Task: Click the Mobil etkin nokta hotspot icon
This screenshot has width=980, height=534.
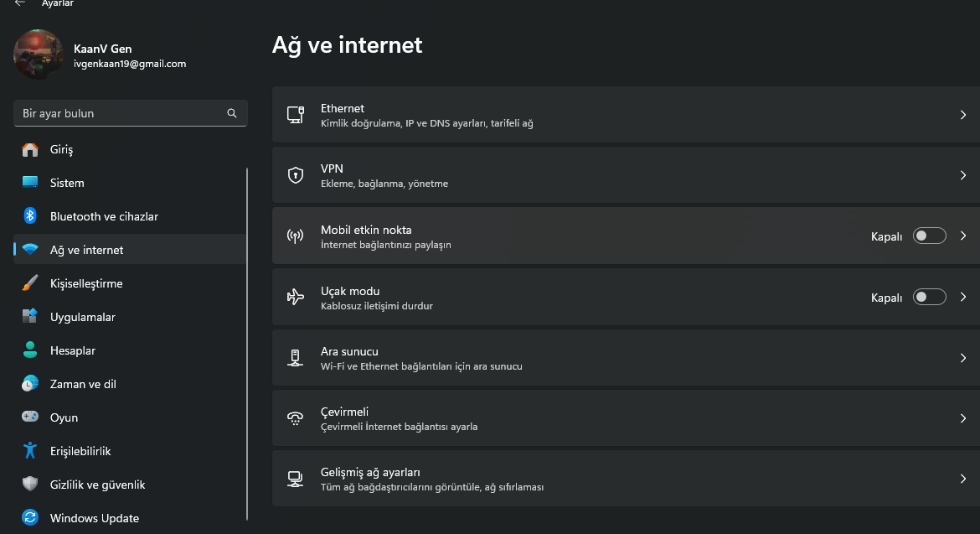Action: point(295,236)
